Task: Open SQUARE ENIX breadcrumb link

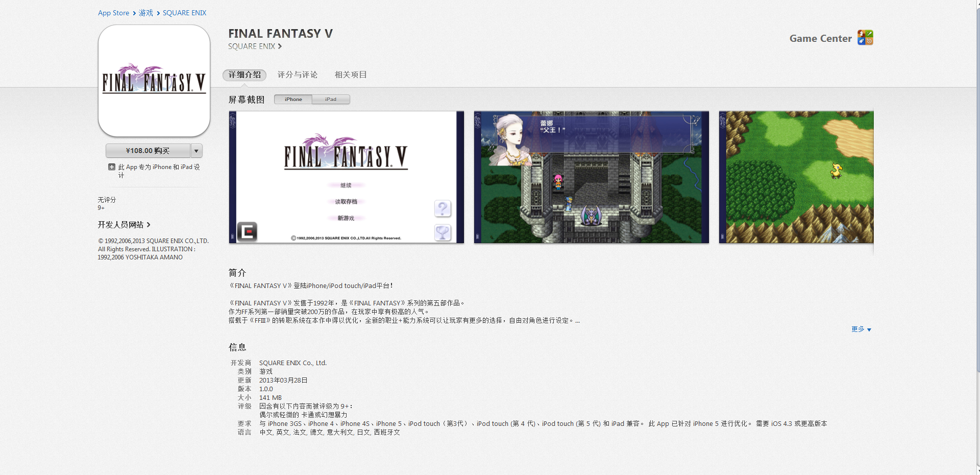Action: pyautogui.click(x=184, y=13)
